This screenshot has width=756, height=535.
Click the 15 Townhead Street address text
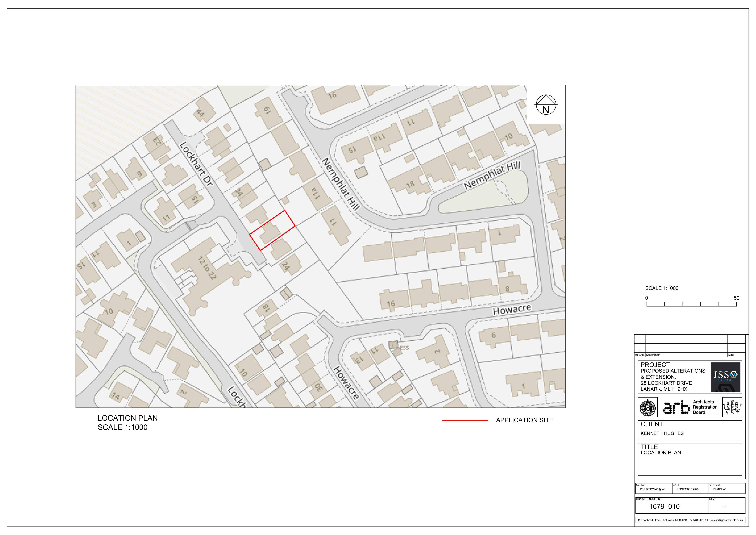tap(662, 520)
